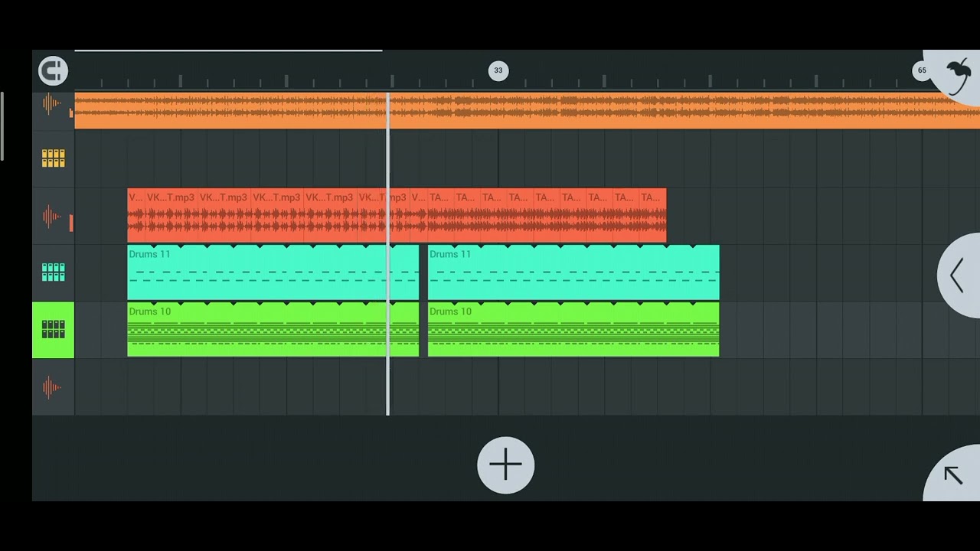Image resolution: width=980 pixels, height=551 pixels.
Task: Expand the side panel with left chevron
Action: 959,275
